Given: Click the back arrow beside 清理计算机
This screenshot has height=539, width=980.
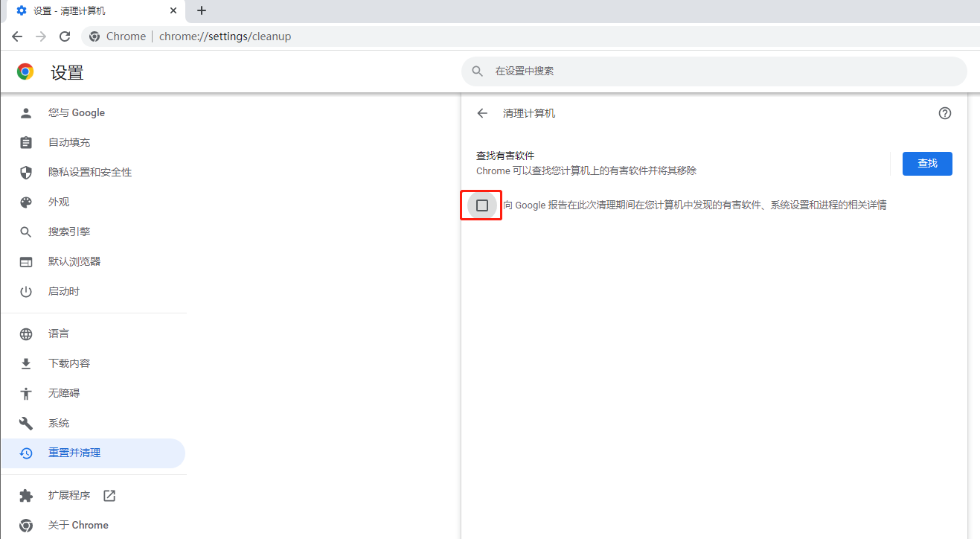Looking at the screenshot, I should coord(482,113).
